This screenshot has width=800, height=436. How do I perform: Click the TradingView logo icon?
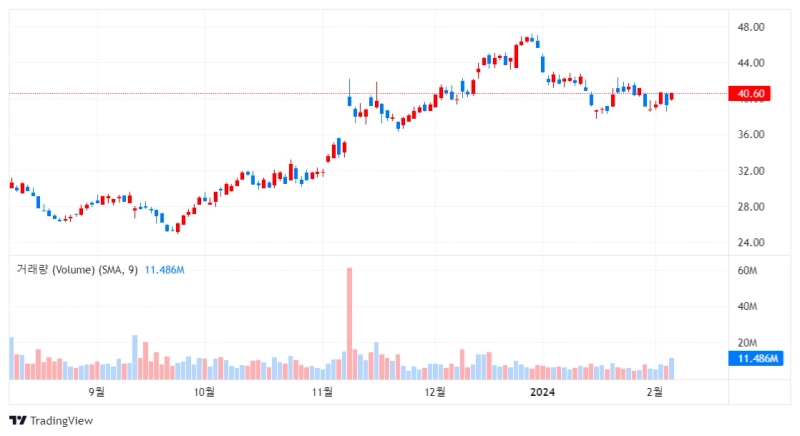[17, 420]
